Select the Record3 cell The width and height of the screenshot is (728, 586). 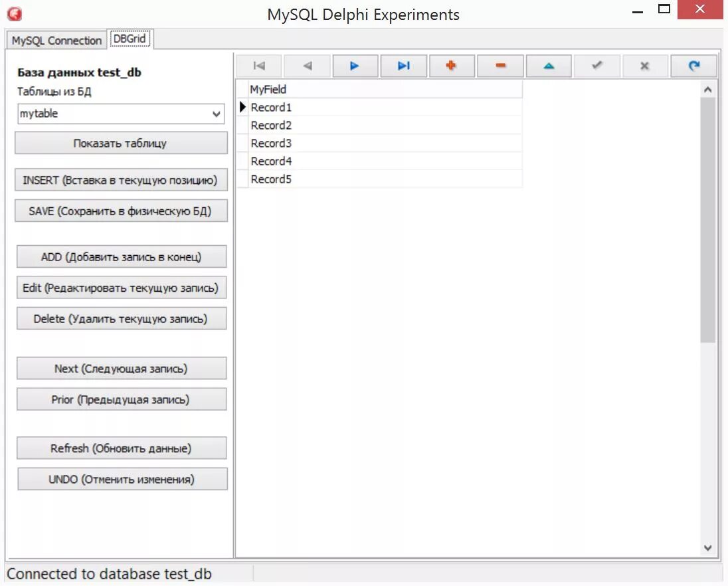pyautogui.click(x=385, y=143)
